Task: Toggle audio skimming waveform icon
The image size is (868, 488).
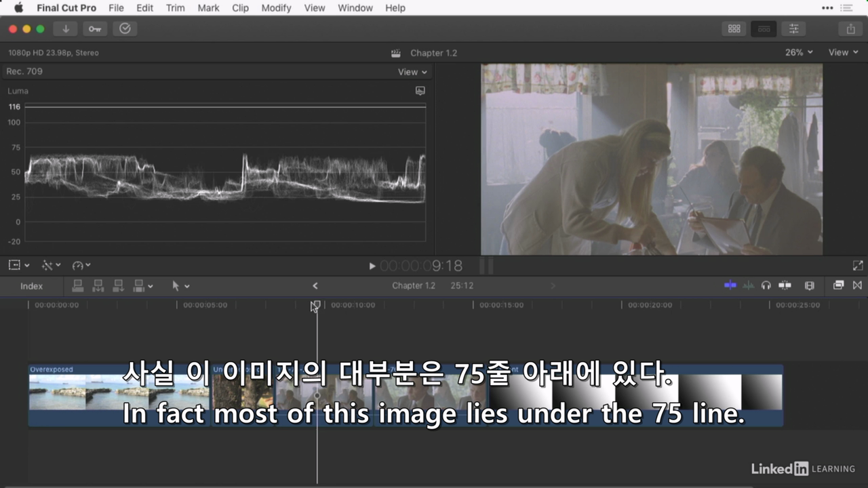Action: pos(748,285)
